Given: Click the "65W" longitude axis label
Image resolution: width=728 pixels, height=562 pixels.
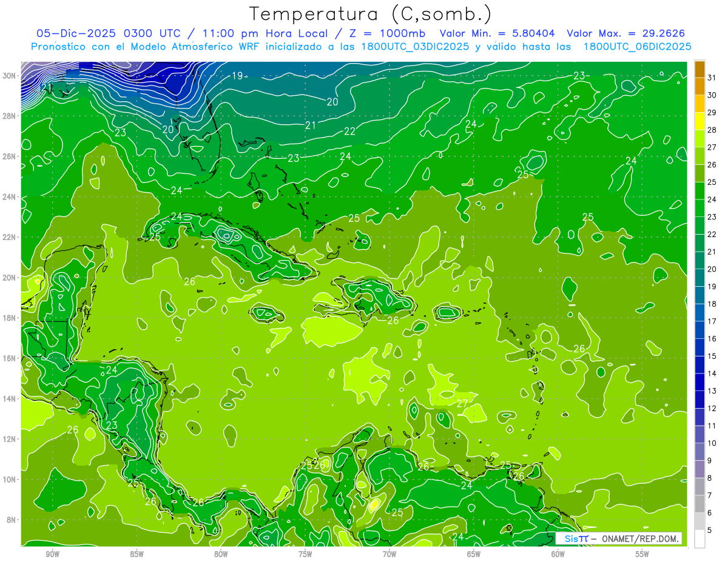Looking at the screenshot, I should 474,554.
